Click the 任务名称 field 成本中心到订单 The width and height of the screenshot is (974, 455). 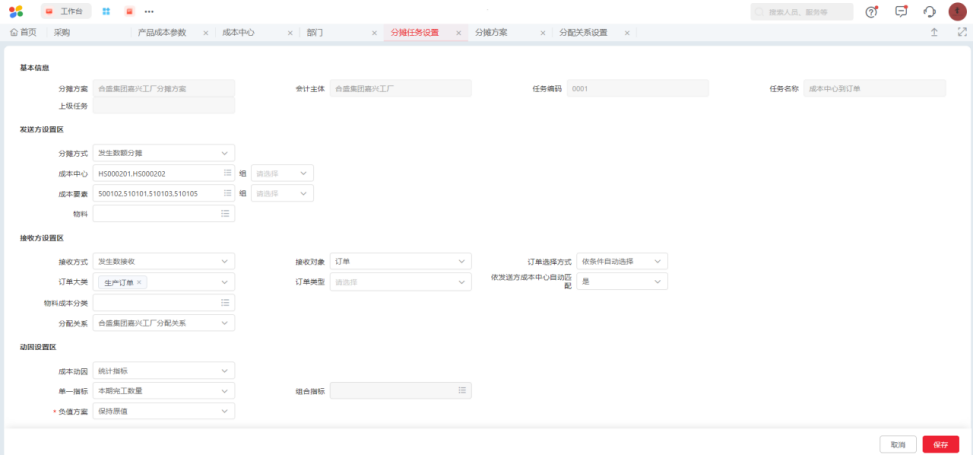click(875, 88)
